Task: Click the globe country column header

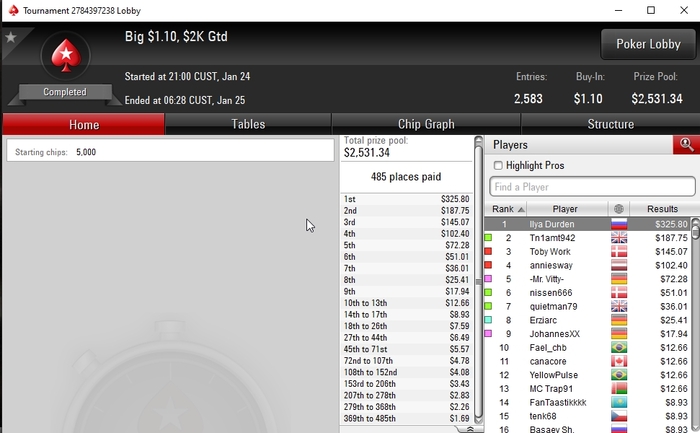Action: [619, 209]
